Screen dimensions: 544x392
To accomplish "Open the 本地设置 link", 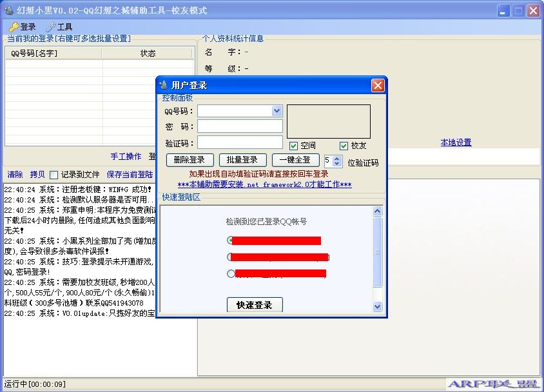I will (x=456, y=142).
